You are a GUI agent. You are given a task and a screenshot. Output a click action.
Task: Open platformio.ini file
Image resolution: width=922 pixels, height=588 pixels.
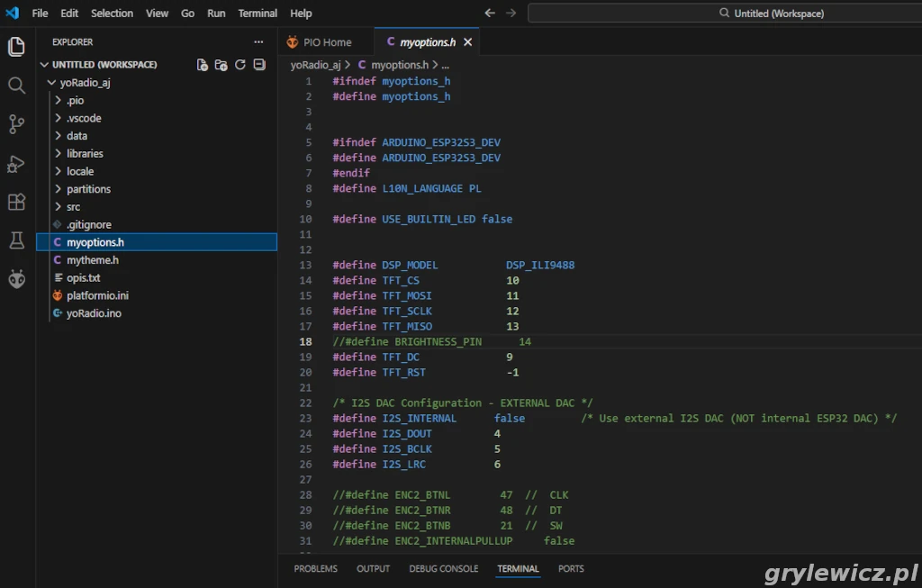click(x=97, y=295)
